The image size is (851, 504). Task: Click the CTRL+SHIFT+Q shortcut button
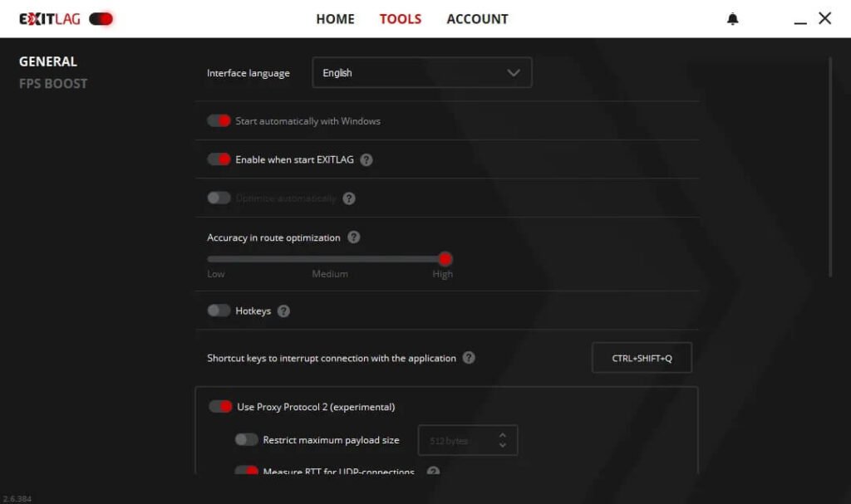click(642, 358)
